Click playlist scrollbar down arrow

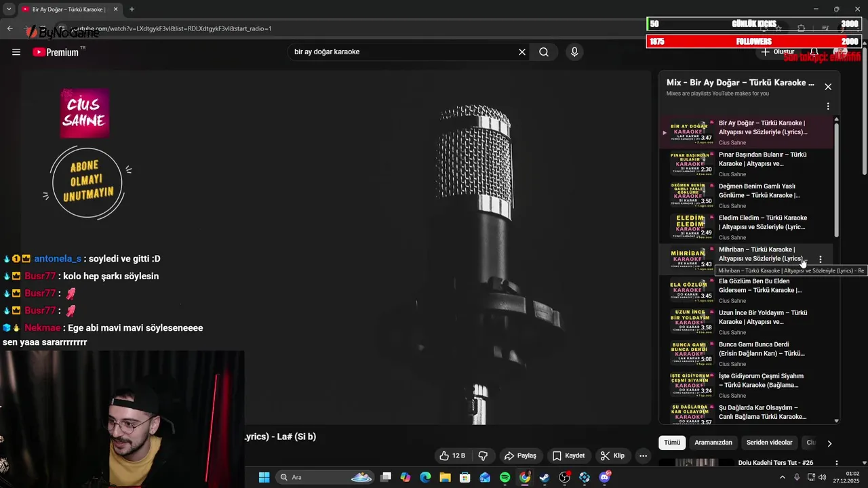click(836, 421)
